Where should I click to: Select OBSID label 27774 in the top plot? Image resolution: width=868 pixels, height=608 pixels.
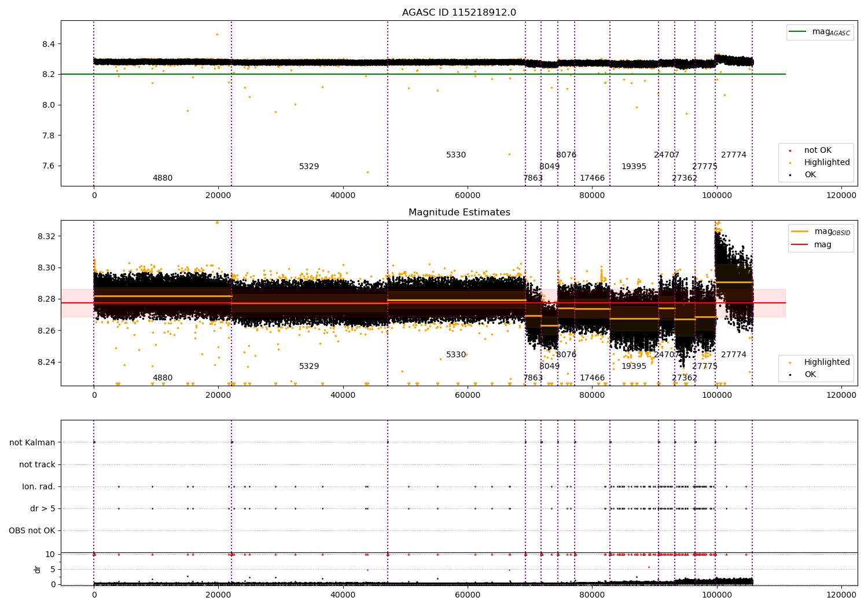point(734,155)
